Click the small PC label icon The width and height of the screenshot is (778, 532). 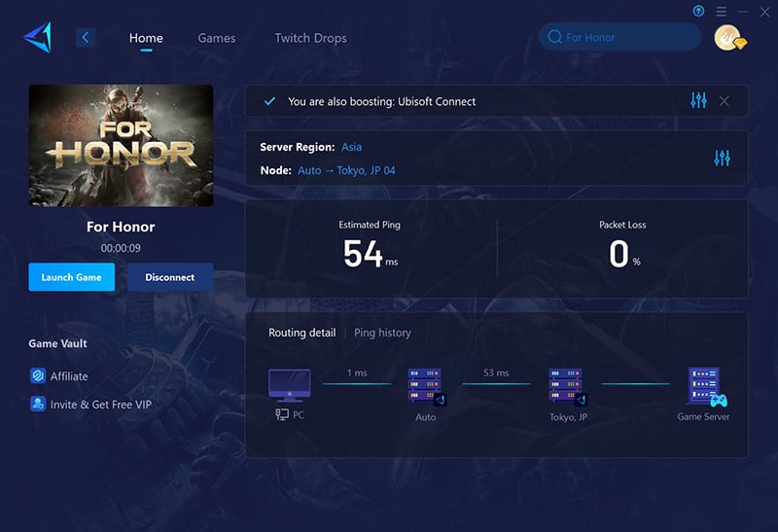282,414
